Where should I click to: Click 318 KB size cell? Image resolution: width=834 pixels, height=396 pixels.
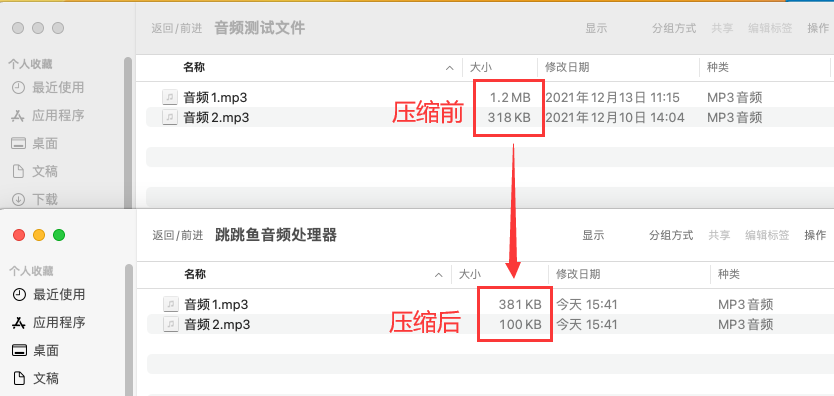[x=509, y=117]
